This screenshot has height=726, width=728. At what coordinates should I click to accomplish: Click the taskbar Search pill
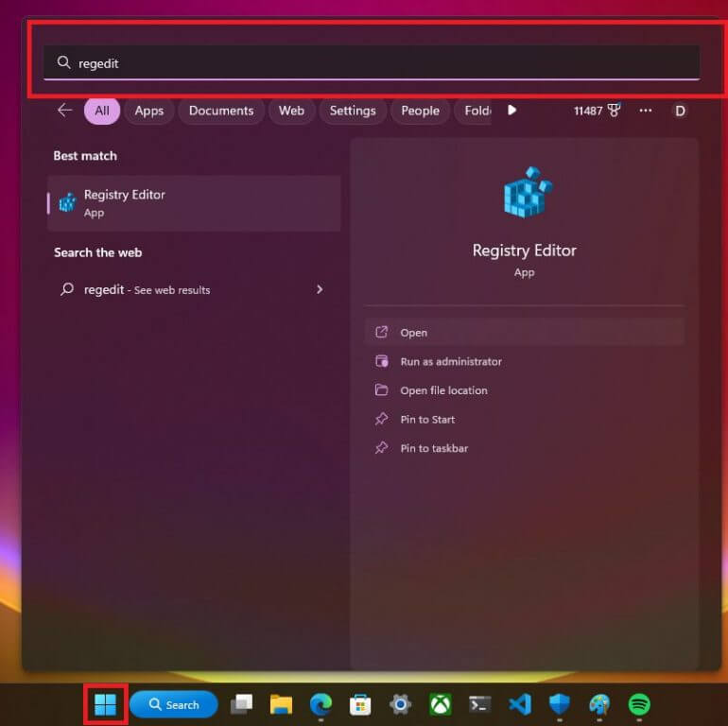tap(174, 704)
